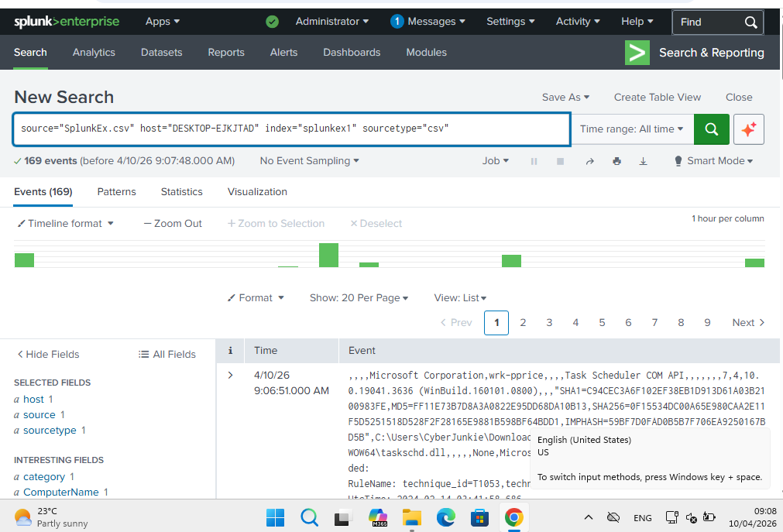This screenshot has height=532, width=783.
Task: Open the Alerts nav item
Action: click(283, 53)
